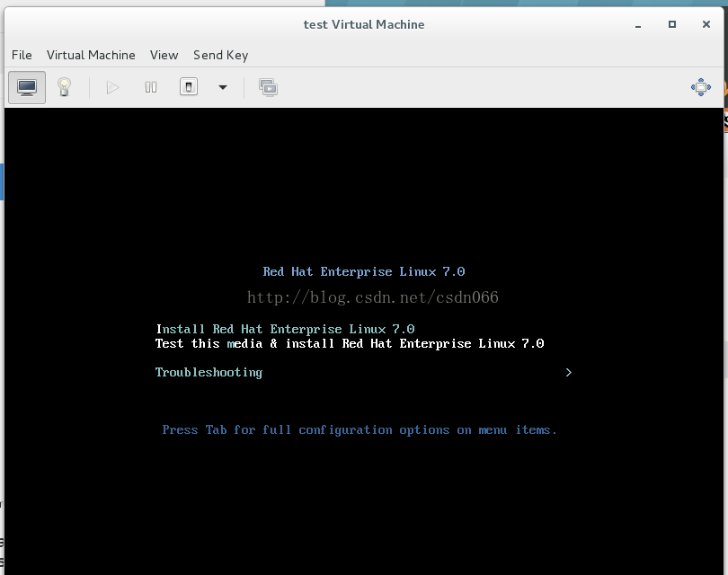
Task: Shut down the virtual machine
Action: 189,87
